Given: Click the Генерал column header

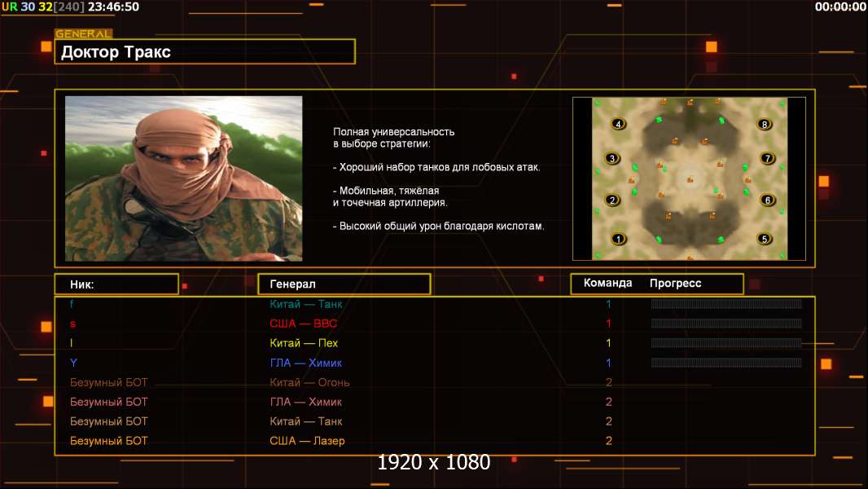Looking at the screenshot, I should click(x=344, y=284).
